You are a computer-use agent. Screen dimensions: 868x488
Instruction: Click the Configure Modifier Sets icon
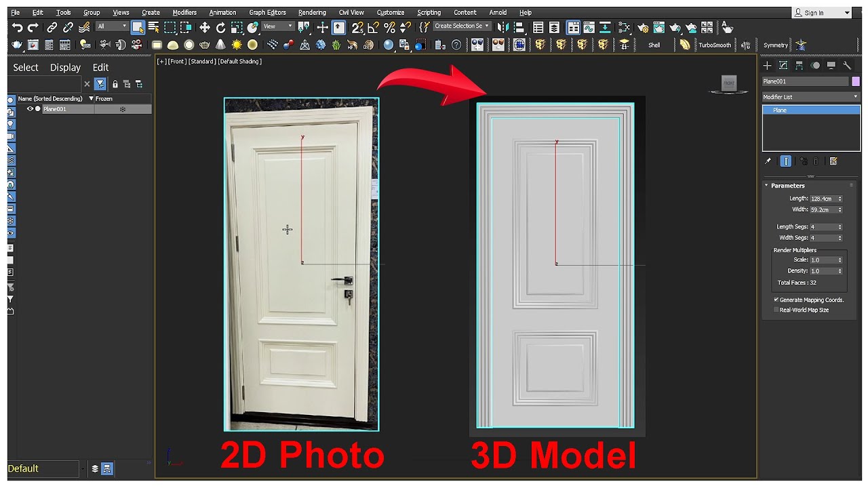click(x=833, y=161)
